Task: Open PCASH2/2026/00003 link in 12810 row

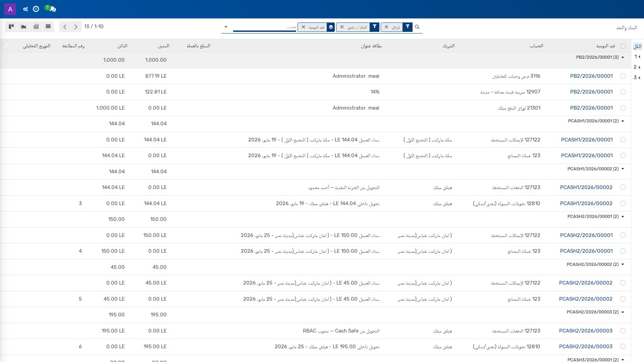Action: point(586,347)
